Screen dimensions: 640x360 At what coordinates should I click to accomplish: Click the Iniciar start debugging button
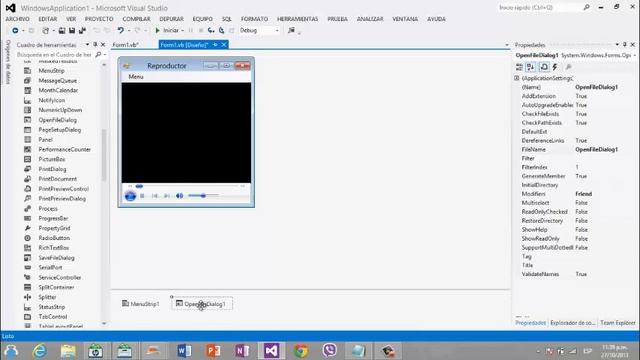(x=167, y=30)
